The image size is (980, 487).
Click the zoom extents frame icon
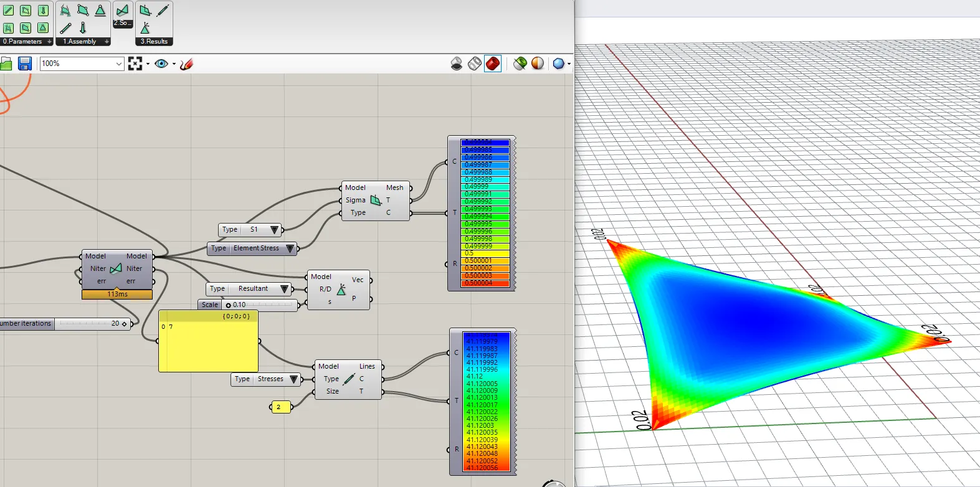pyautogui.click(x=135, y=64)
